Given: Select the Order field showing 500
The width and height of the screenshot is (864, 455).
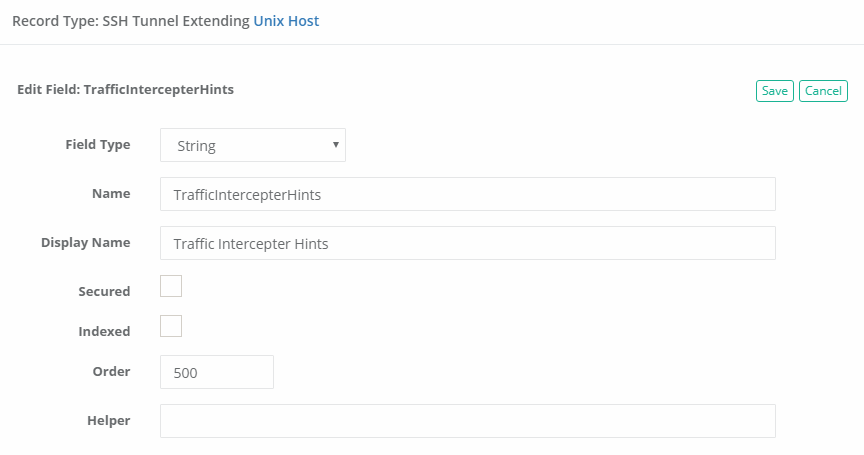Looking at the screenshot, I should [x=216, y=372].
